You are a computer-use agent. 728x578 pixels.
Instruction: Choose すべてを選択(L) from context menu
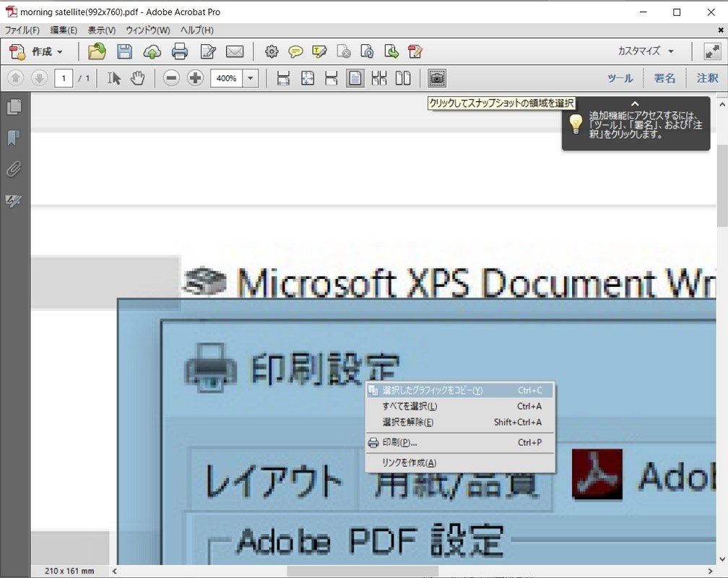tap(460, 406)
